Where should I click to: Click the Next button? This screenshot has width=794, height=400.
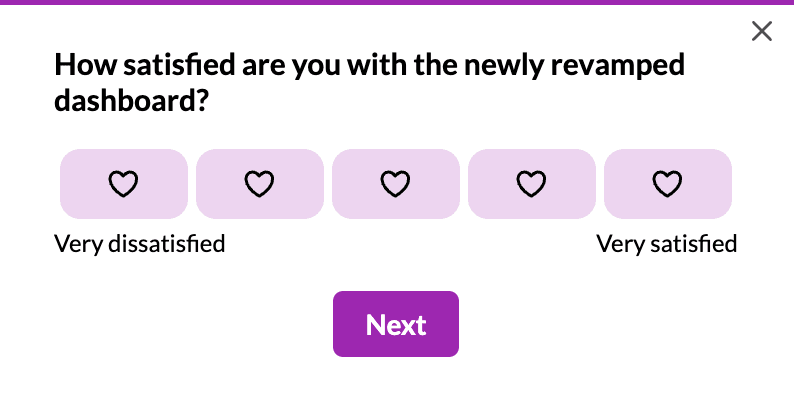pos(396,324)
